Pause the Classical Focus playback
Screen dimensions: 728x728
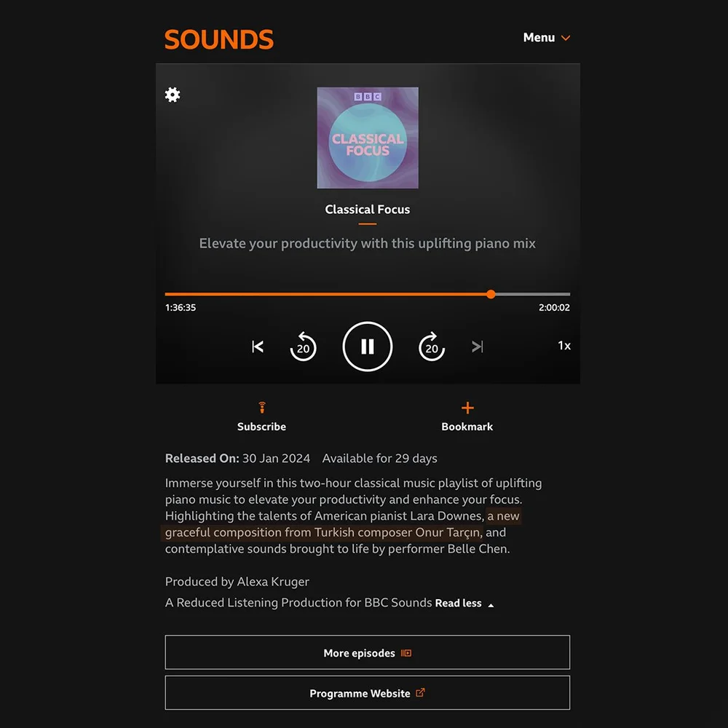367,347
